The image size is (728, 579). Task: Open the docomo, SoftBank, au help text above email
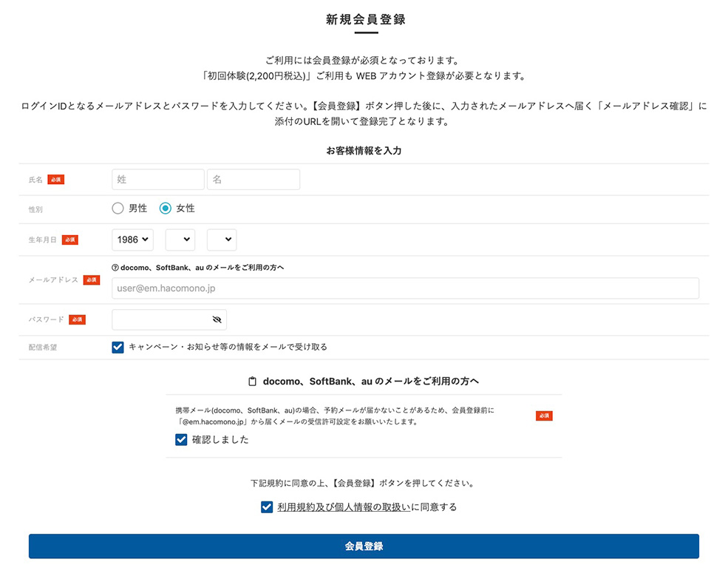[x=203, y=268]
